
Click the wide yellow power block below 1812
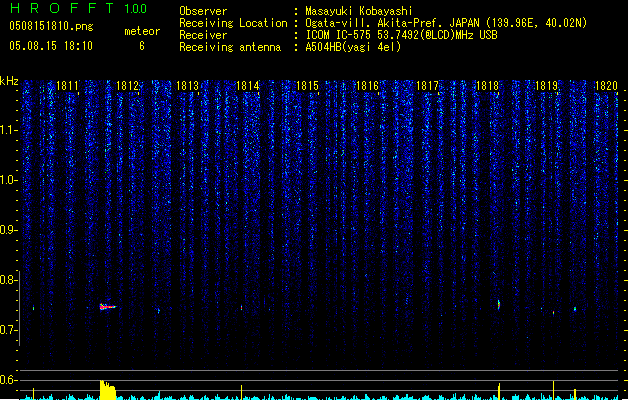[108, 390]
